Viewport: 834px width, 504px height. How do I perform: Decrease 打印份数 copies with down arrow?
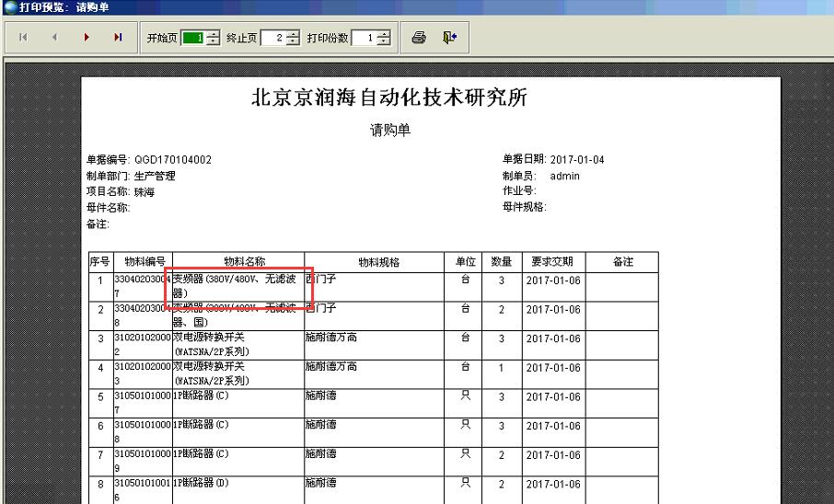click(x=383, y=42)
